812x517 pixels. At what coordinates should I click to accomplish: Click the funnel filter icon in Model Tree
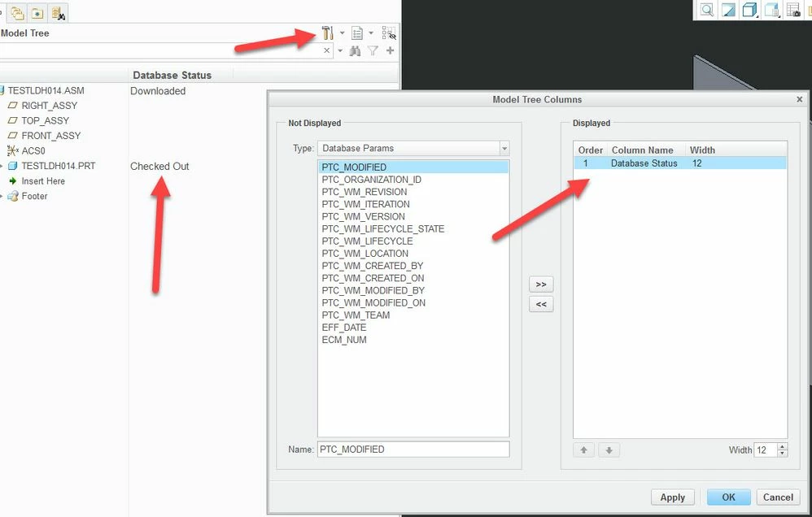coord(373,50)
